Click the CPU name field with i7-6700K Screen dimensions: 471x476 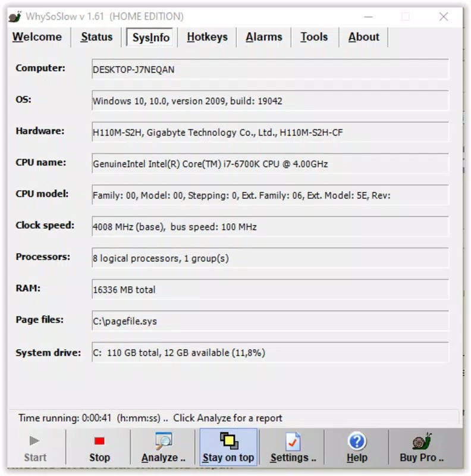point(270,164)
